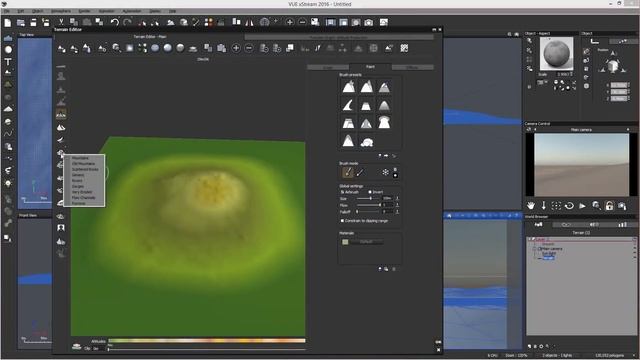Image resolution: width=640 pixels, height=360 pixels.
Task: Click the material preview sphere thumbnail
Action: pyautogui.click(x=556, y=54)
